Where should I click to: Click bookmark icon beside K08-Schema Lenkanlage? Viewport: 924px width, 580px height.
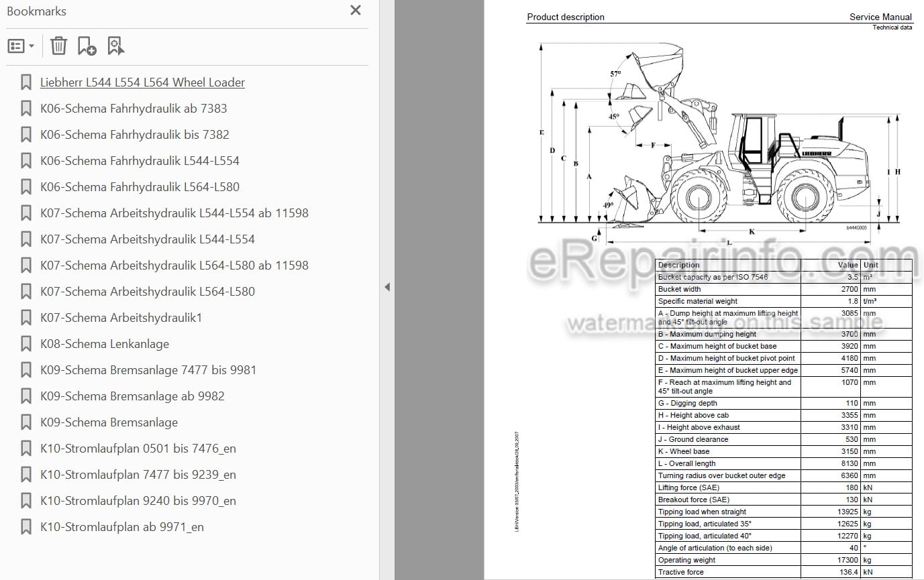click(26, 344)
